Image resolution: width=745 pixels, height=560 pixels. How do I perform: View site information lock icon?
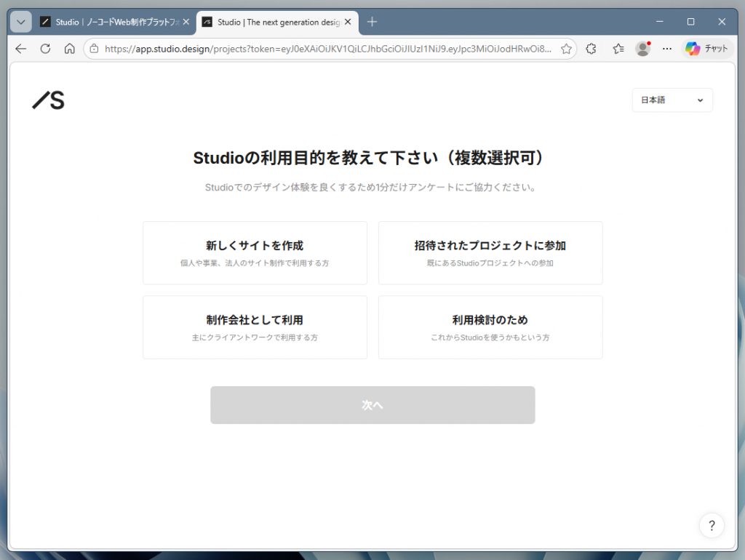click(x=94, y=49)
